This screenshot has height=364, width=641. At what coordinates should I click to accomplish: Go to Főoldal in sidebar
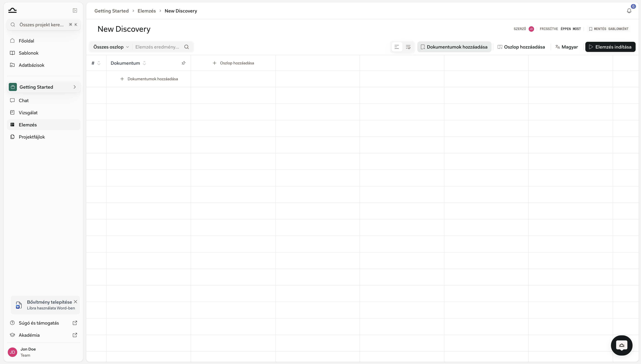44,41
